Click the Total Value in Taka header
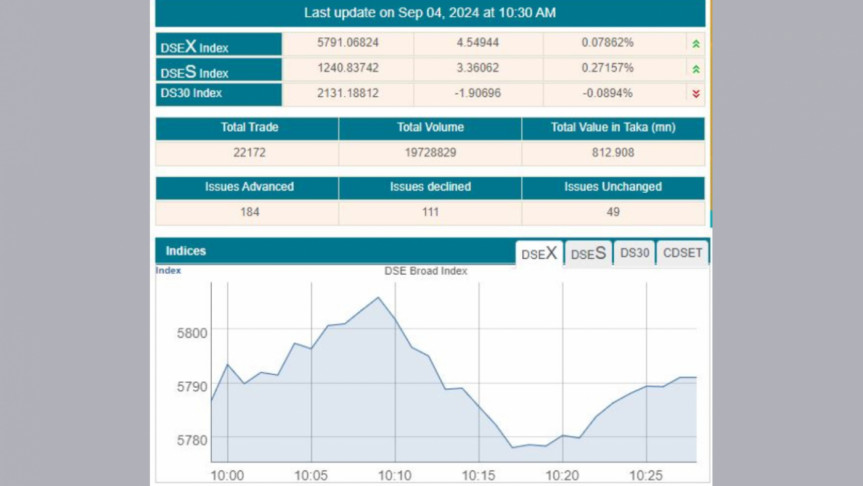The height and width of the screenshot is (486, 863). (x=613, y=127)
